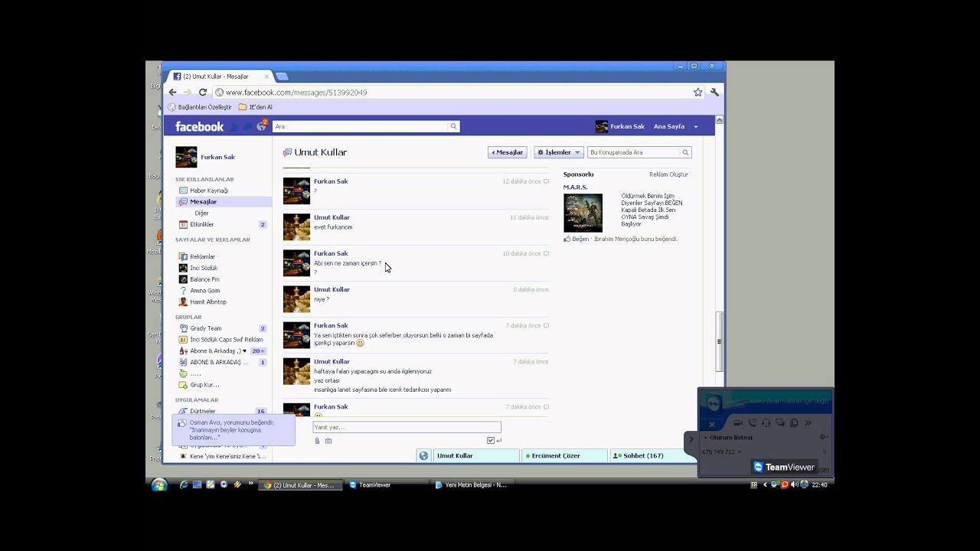
Task: Open Reklamlar in the sidebar
Action: [202, 257]
